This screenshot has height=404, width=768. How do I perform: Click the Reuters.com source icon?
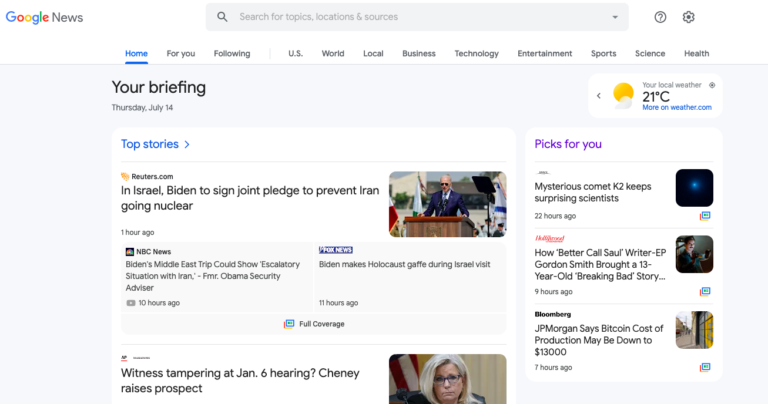[x=125, y=176]
